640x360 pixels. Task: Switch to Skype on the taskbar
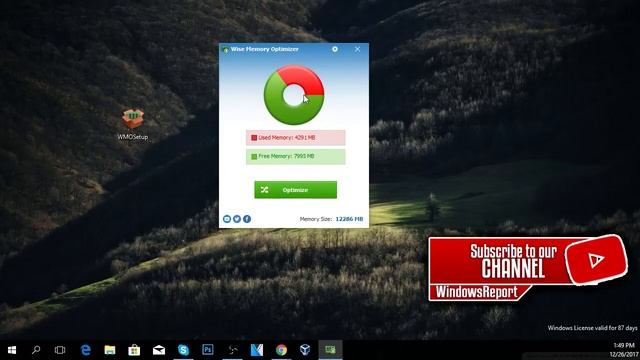click(183, 350)
